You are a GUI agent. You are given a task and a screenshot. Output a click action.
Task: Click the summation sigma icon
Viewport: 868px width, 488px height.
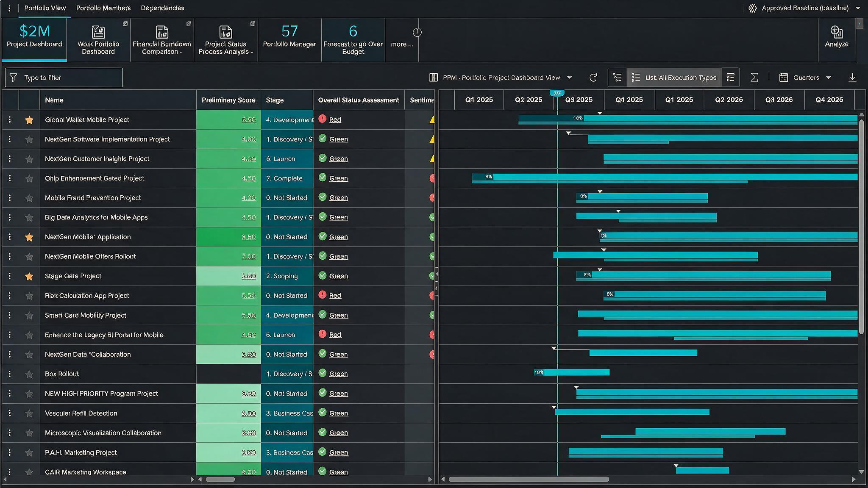[754, 78]
